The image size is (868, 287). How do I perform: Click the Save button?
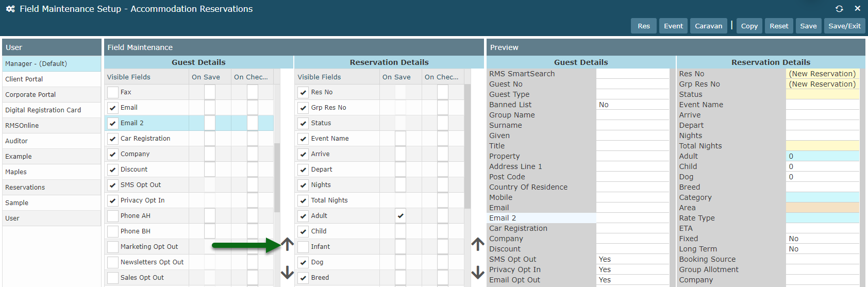pos(808,26)
